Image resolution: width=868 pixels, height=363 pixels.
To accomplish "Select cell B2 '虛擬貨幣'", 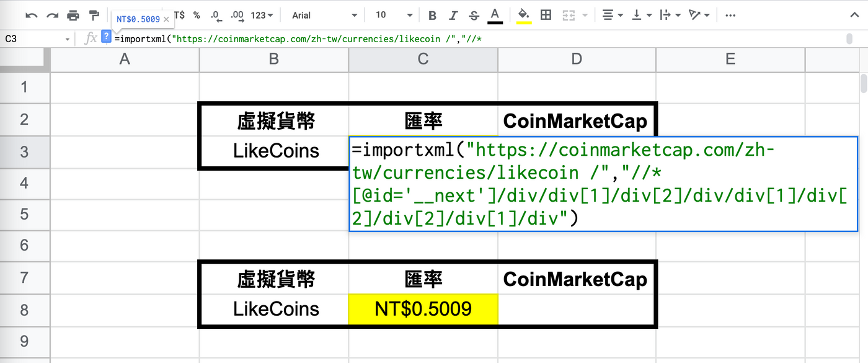I will click(x=274, y=119).
